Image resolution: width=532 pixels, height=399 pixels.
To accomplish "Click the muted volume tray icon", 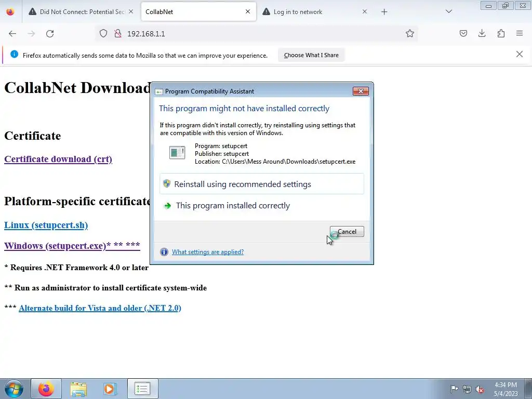I will 480,389.
